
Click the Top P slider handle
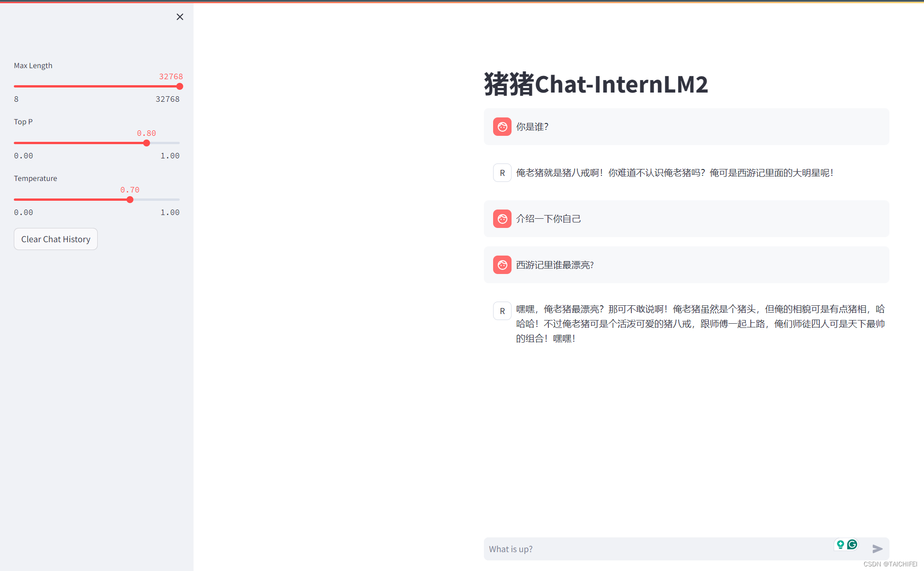[147, 143]
